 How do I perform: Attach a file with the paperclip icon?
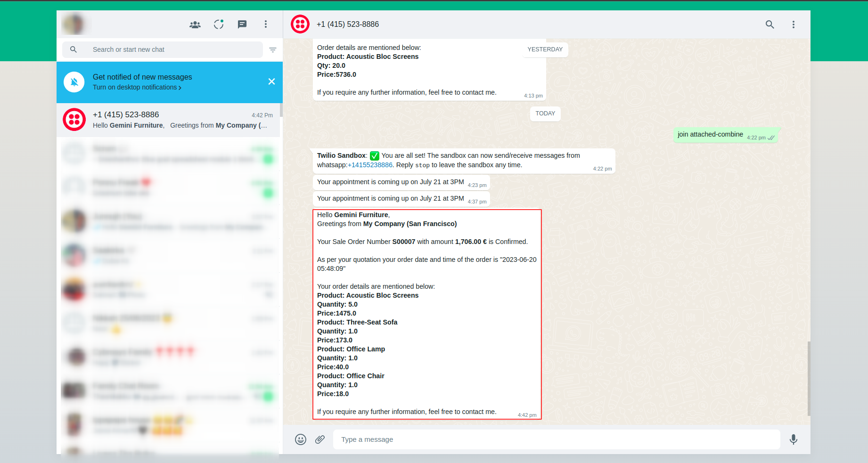(x=320, y=439)
